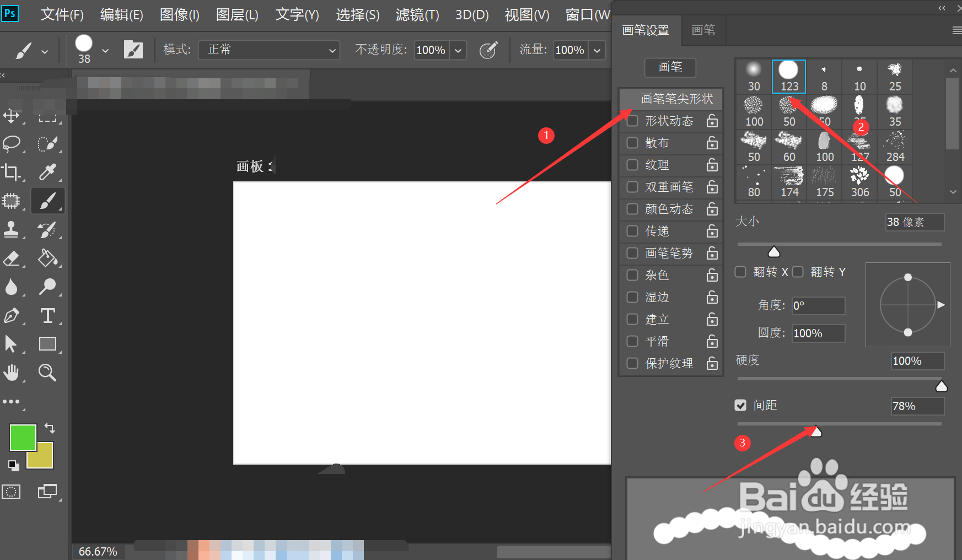Select the Zoom tool

[48, 373]
